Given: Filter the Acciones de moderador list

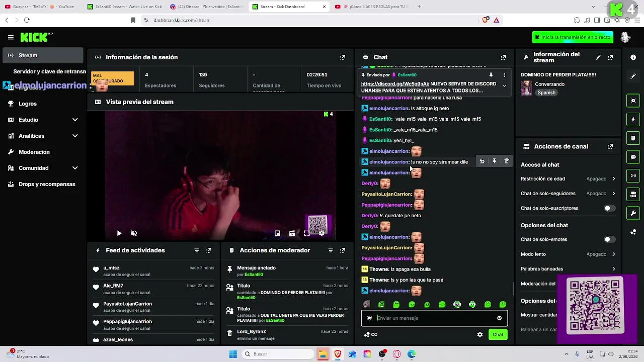Looking at the screenshot, I should click(331, 250).
